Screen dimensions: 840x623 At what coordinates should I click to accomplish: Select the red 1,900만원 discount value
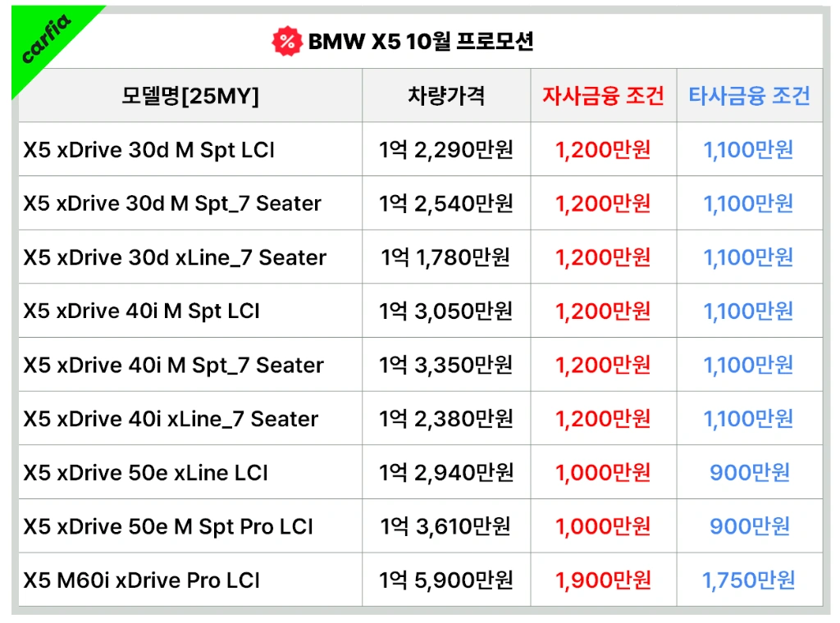tap(603, 581)
